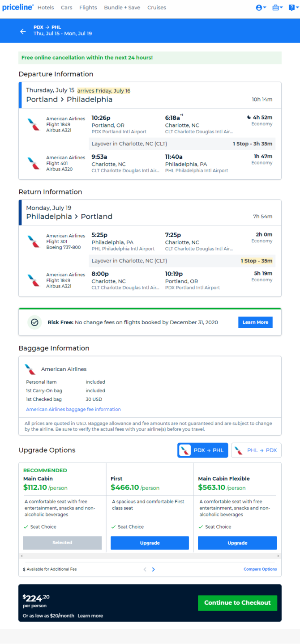Select the PHL → PDX upgrade toggle
The image size is (300, 644).
click(256, 450)
